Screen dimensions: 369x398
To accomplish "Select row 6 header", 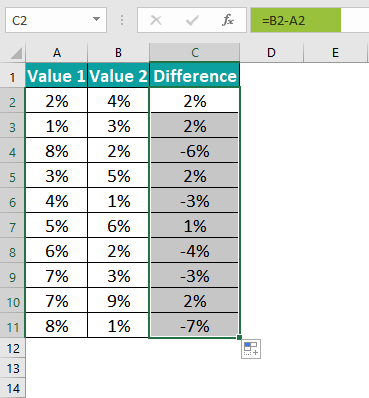I will [x=13, y=202].
